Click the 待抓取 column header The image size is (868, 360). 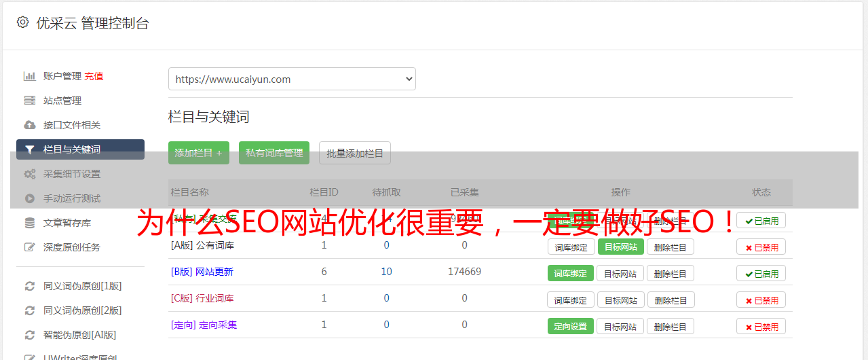pyautogui.click(x=386, y=192)
